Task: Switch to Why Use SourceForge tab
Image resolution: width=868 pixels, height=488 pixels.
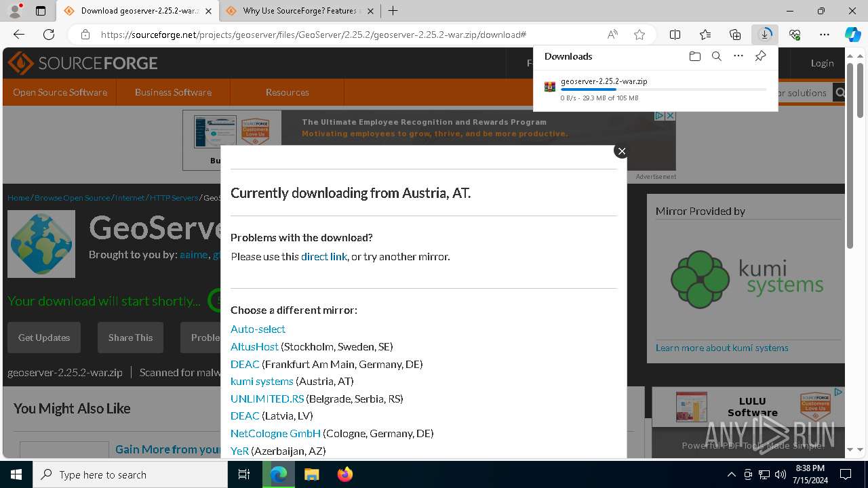Action: click(x=298, y=11)
